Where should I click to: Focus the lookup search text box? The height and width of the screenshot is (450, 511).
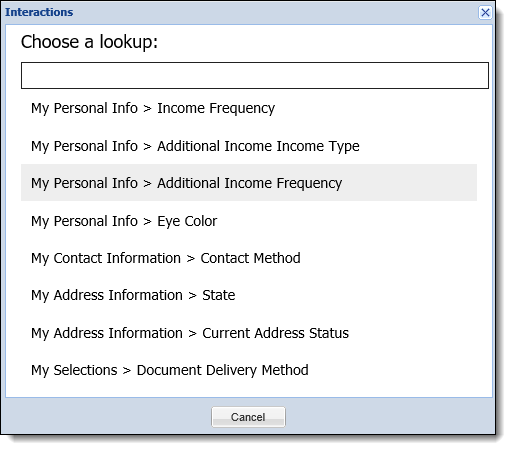click(x=255, y=75)
